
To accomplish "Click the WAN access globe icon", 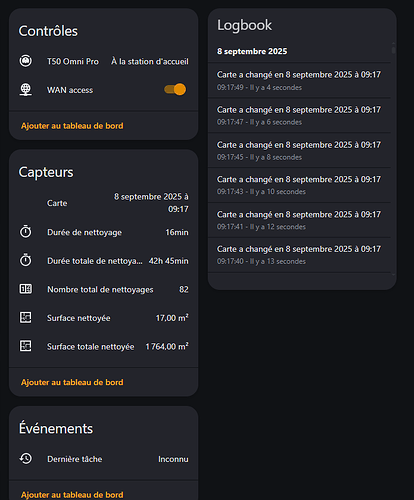I will pyautogui.click(x=26, y=90).
